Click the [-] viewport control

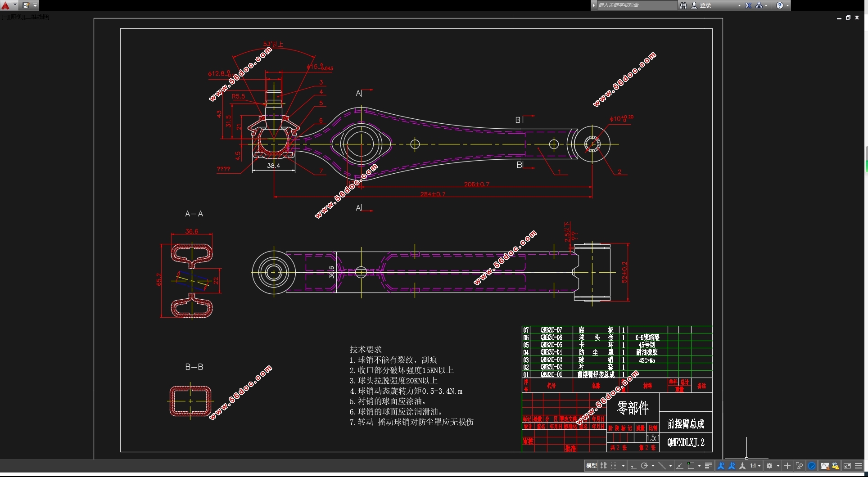5,17
